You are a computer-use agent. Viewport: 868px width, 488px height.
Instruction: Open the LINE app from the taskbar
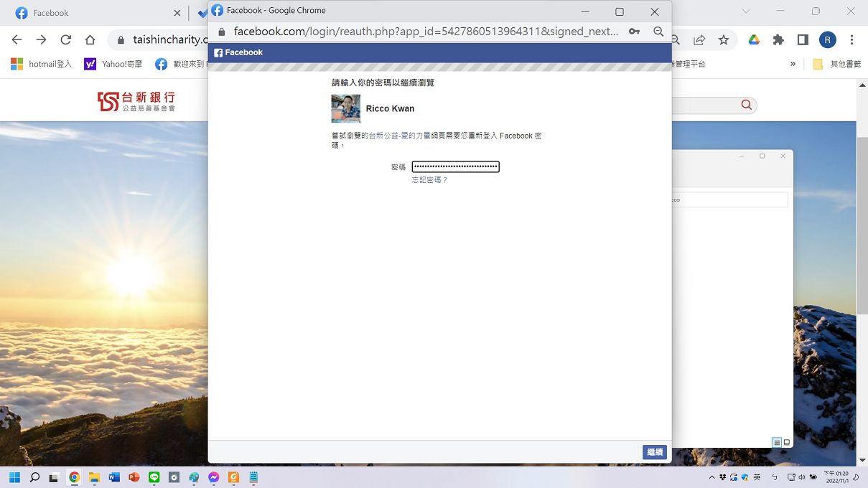[x=154, y=477]
